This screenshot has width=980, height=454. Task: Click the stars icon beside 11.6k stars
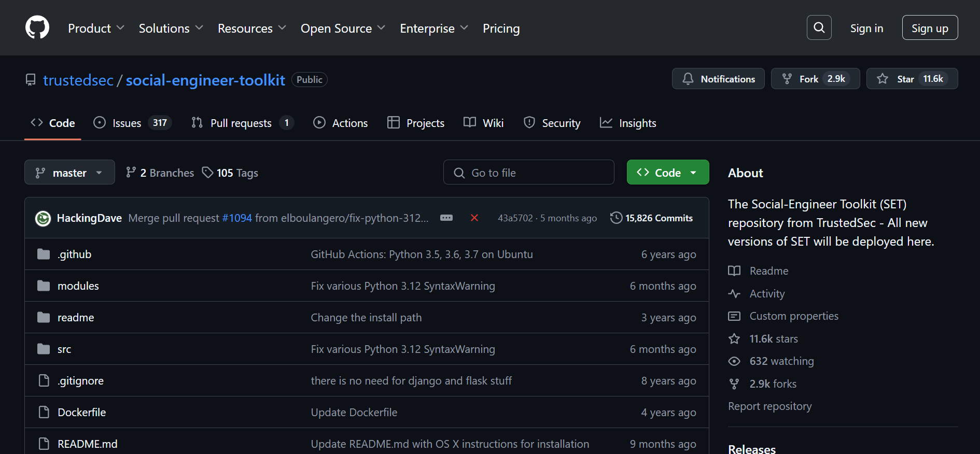734,339
